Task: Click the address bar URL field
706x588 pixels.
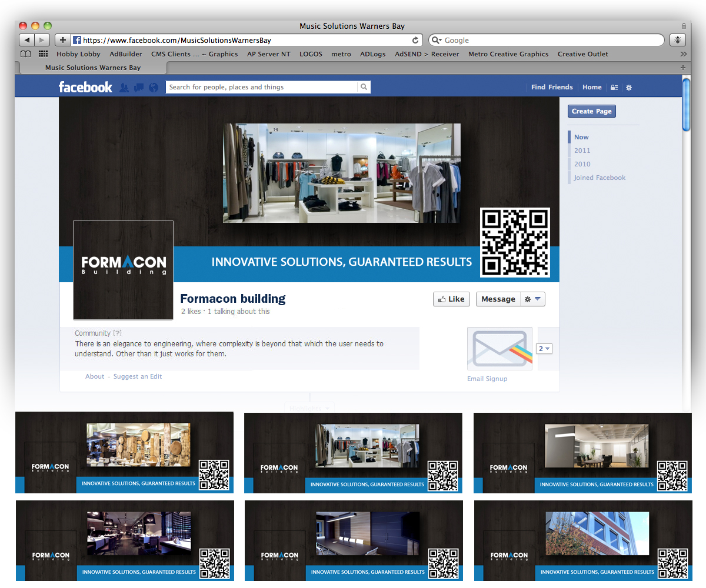Action: (247, 41)
